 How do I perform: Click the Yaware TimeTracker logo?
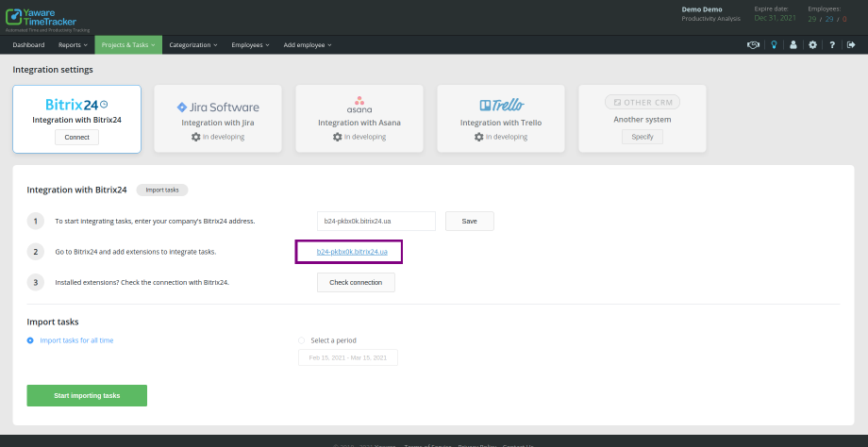42,17
